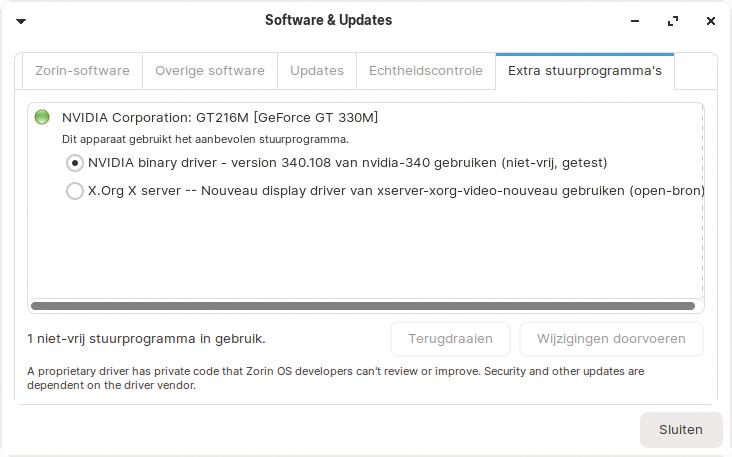732x457 pixels.
Task: Click the proprietary driver notice text
Action: point(335,377)
